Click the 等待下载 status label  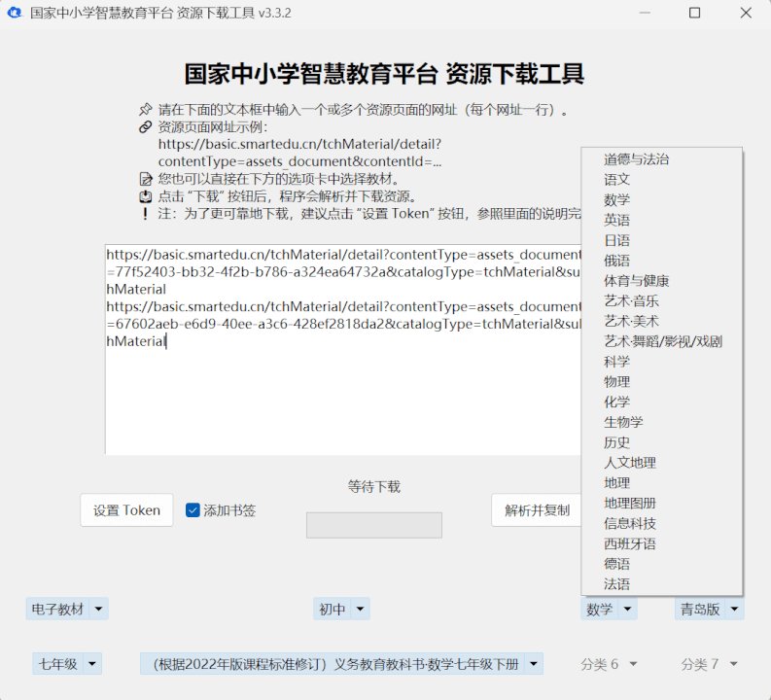pyautogui.click(x=374, y=487)
